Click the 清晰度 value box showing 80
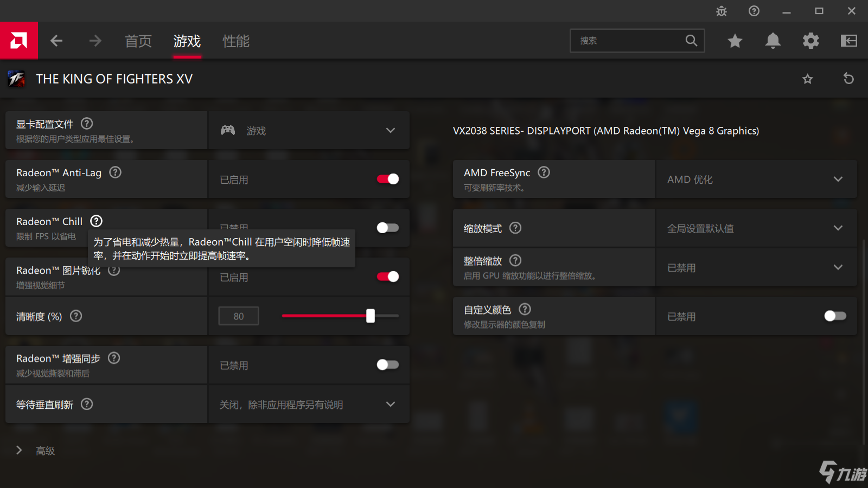 [239, 316]
